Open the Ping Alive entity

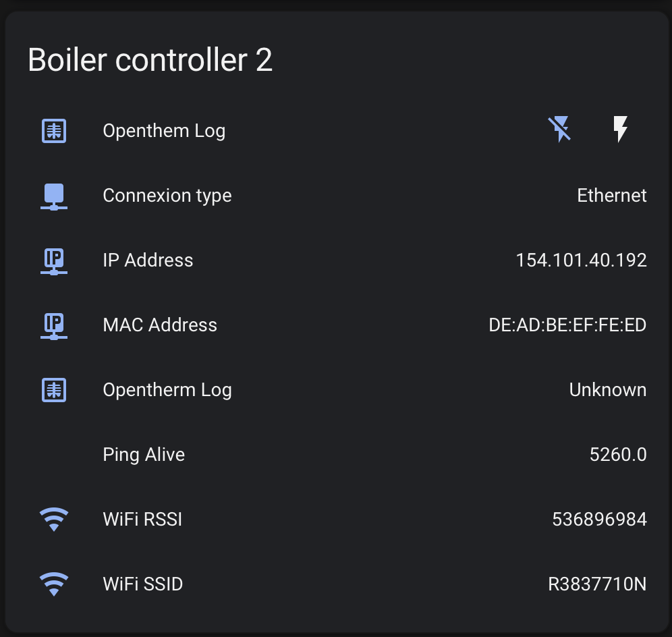tap(144, 455)
